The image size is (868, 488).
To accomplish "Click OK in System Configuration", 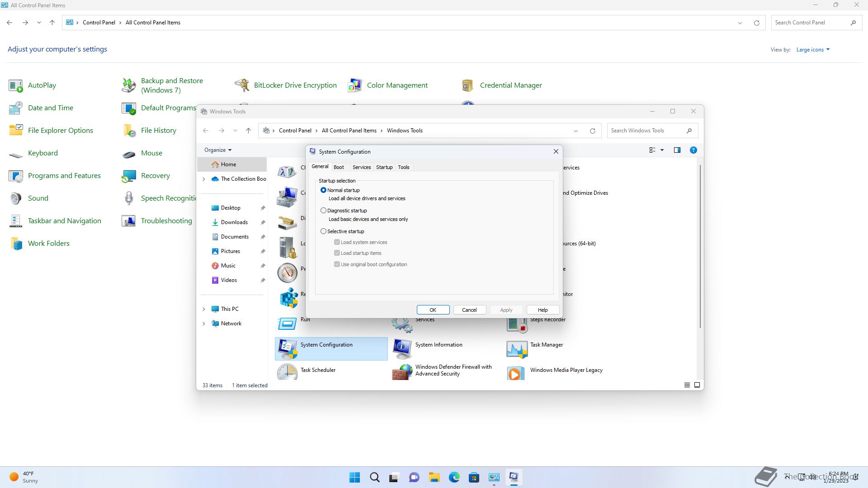I will [433, 310].
